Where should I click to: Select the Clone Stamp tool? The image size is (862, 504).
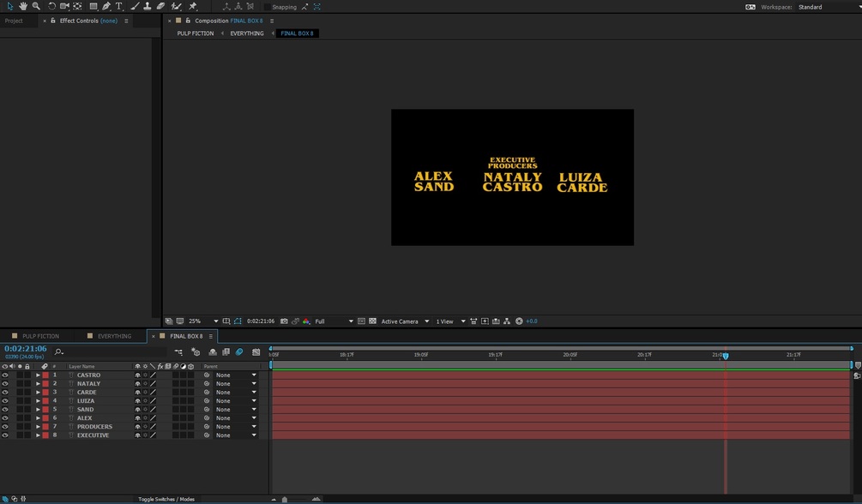pos(148,7)
